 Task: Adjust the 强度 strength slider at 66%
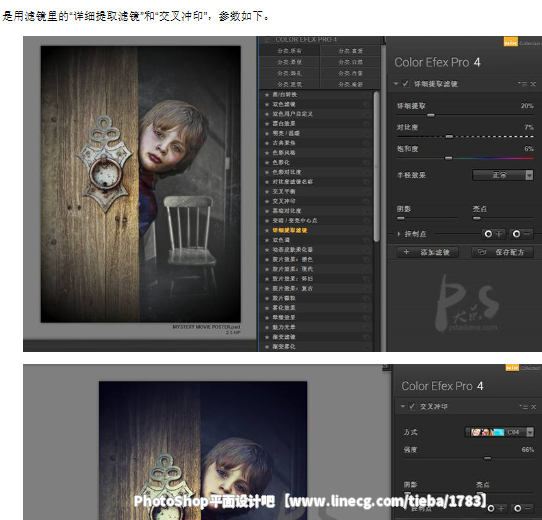tap(487, 458)
